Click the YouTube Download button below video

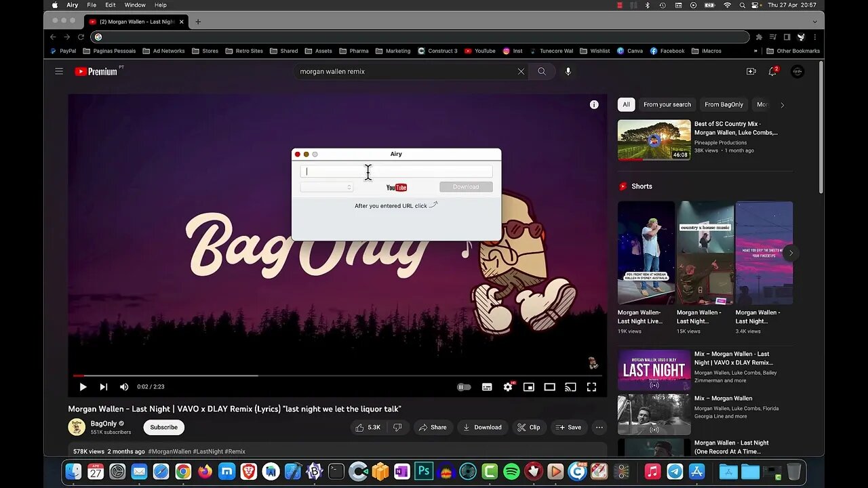(483, 427)
